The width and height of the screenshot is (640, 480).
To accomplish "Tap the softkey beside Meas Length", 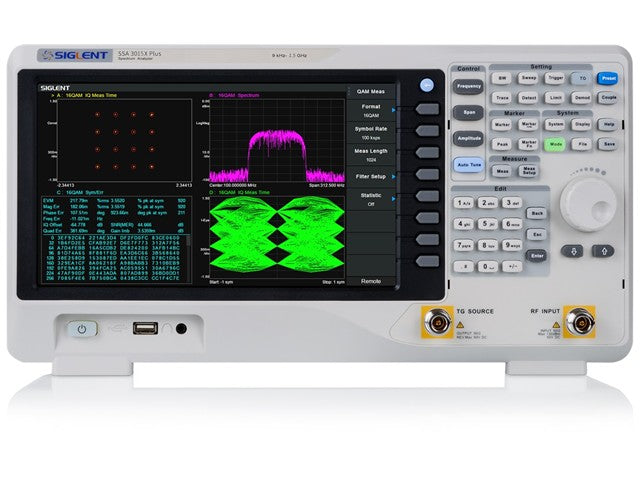I will 427,153.
